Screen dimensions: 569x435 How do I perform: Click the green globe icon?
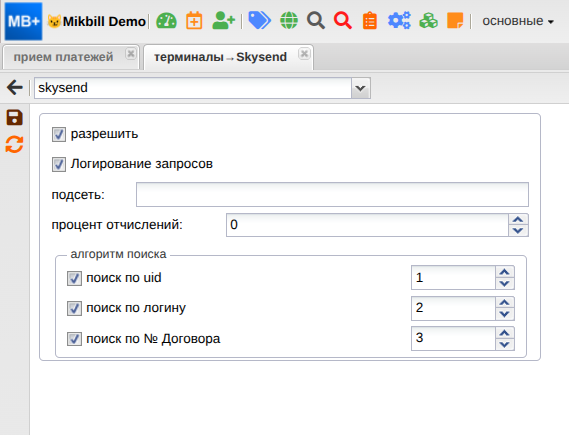pyautogui.click(x=289, y=20)
